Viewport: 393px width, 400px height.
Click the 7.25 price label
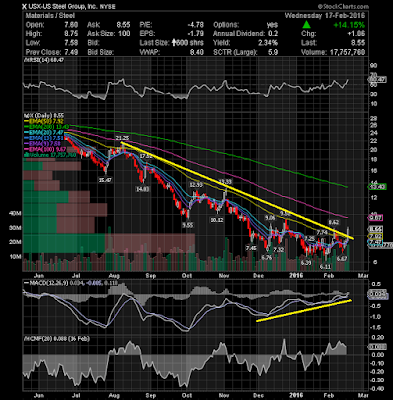(x=309, y=239)
